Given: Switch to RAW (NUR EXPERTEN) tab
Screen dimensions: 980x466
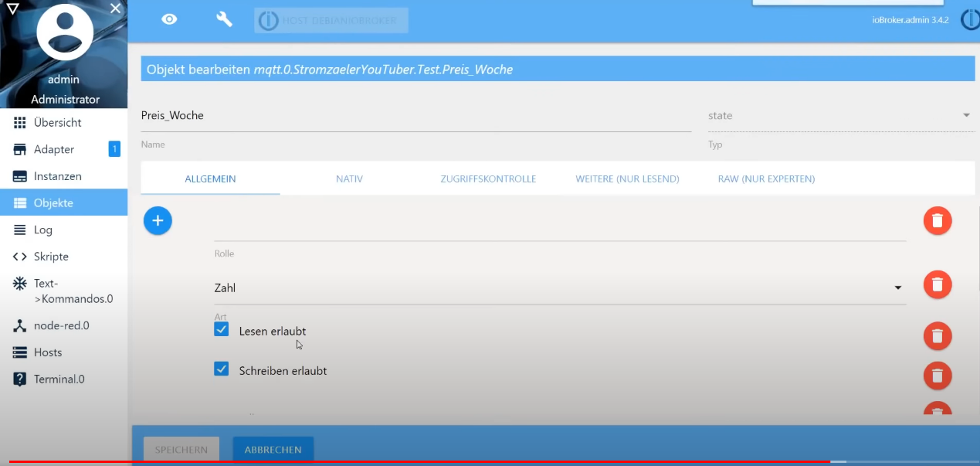Looking at the screenshot, I should click(x=766, y=179).
